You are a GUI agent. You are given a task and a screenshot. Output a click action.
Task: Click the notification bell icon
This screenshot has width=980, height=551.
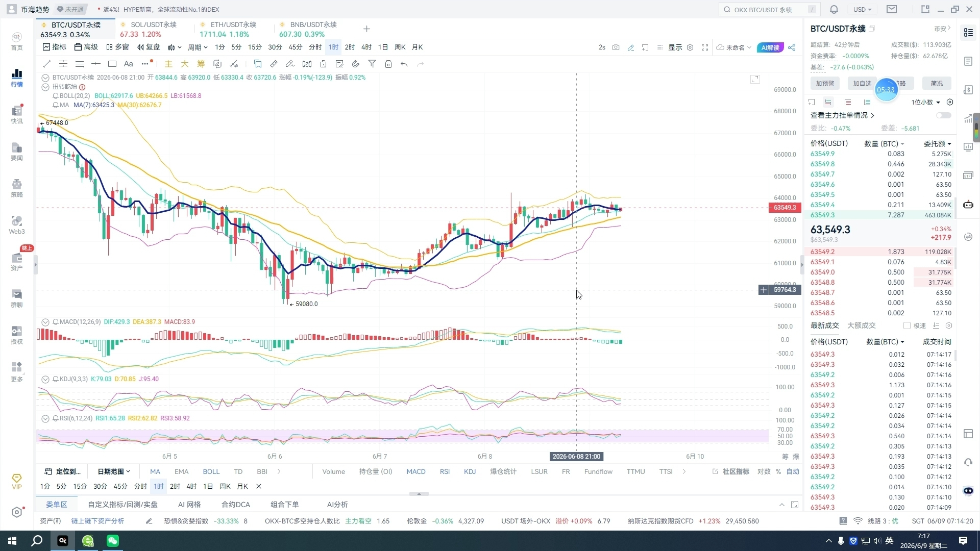834,9
